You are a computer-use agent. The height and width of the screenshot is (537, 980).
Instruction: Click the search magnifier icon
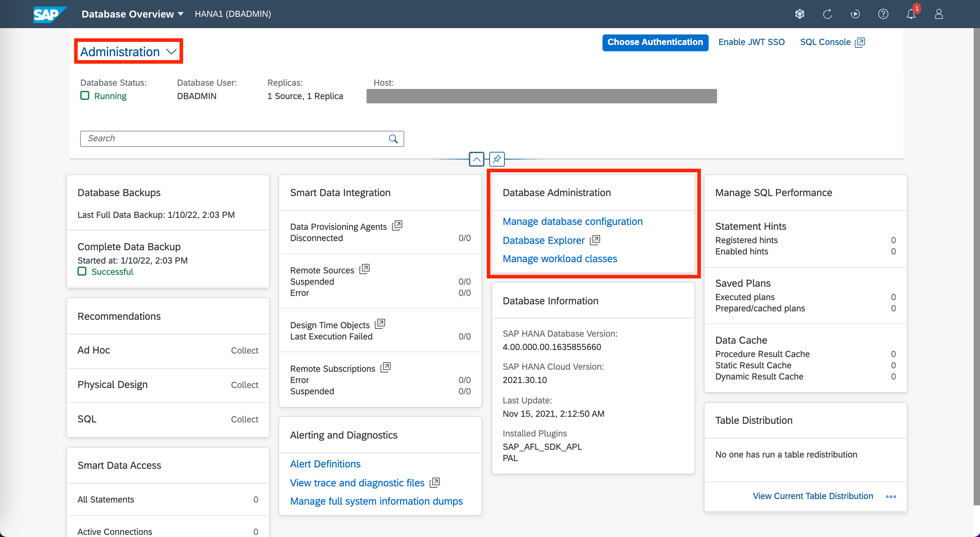393,139
